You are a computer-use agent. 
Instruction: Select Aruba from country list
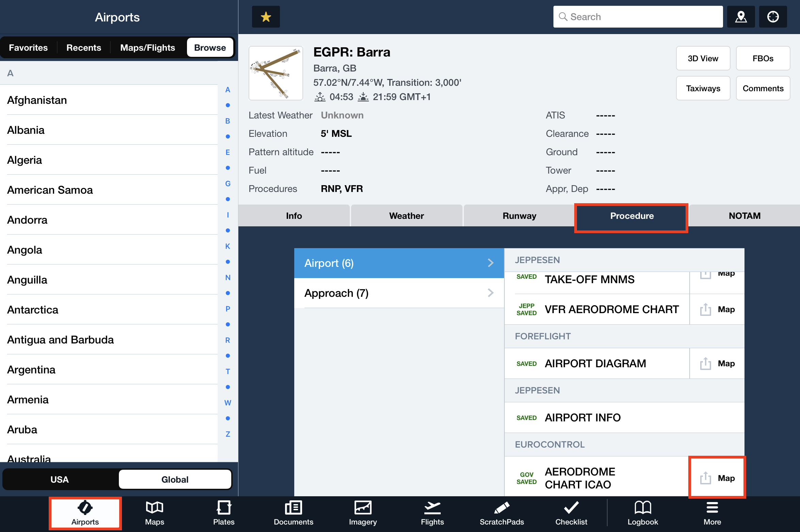tap(109, 430)
